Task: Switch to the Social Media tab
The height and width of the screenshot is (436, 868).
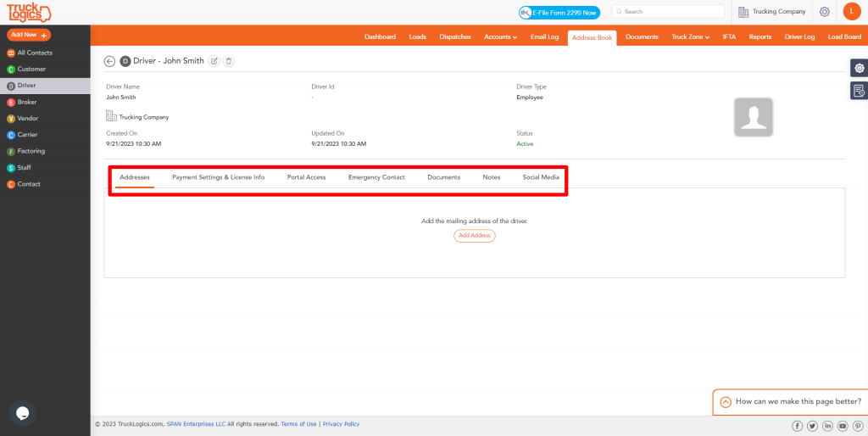Action: click(541, 177)
